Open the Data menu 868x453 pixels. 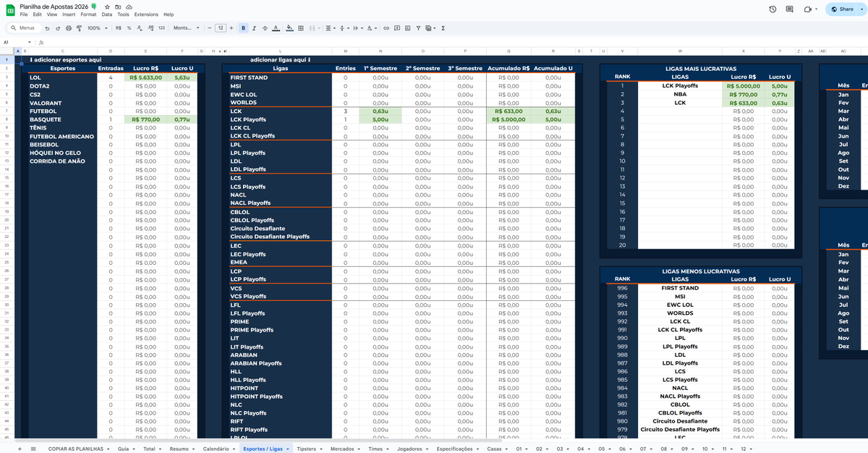[x=107, y=14]
